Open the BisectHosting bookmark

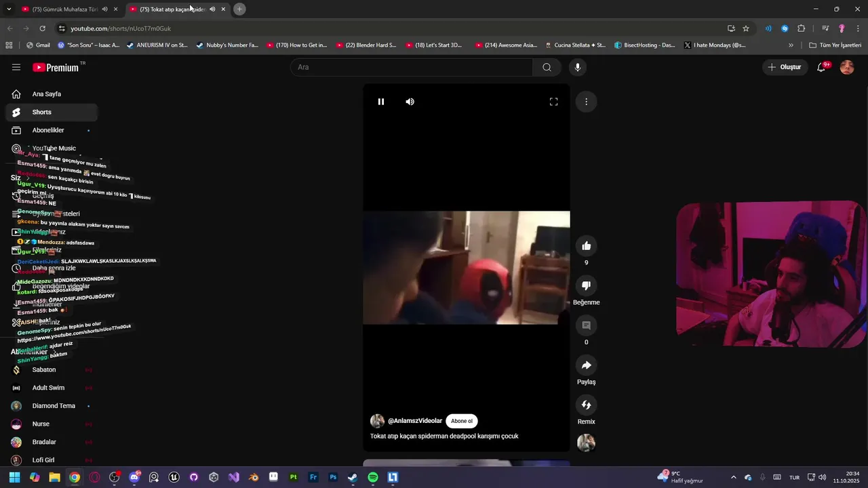644,45
